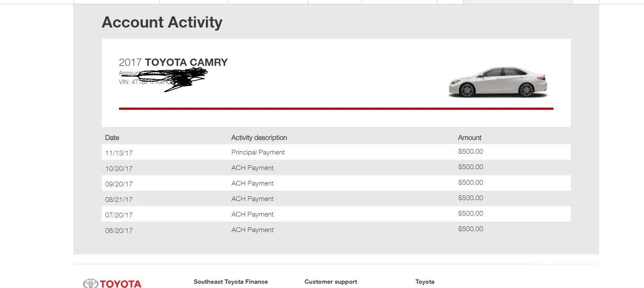Click the Activity description column header

click(259, 138)
